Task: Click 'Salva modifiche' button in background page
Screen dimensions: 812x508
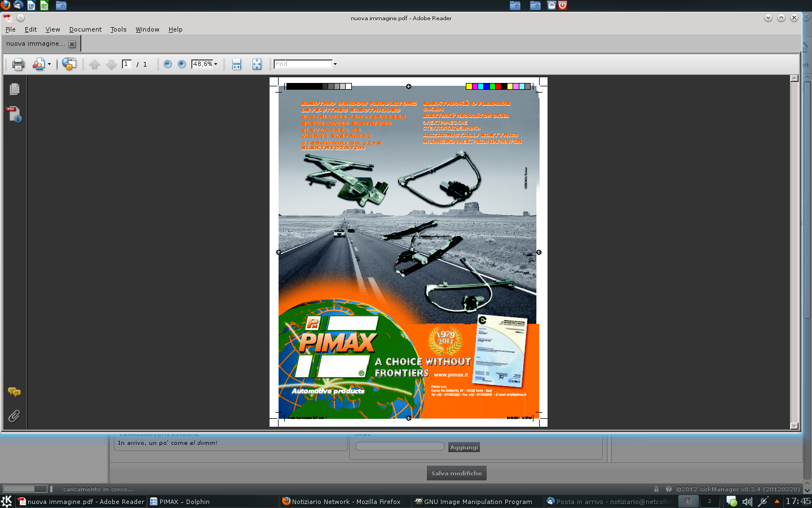Action: point(457,473)
